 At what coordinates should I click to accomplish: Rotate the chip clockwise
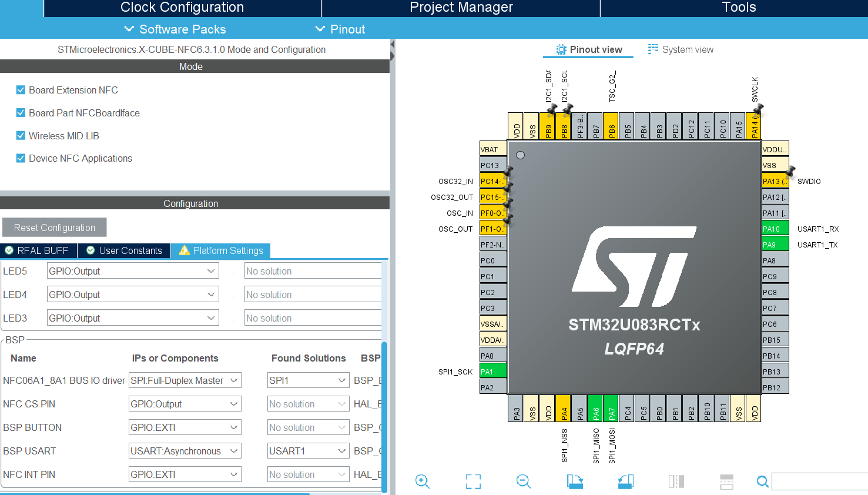(x=574, y=481)
